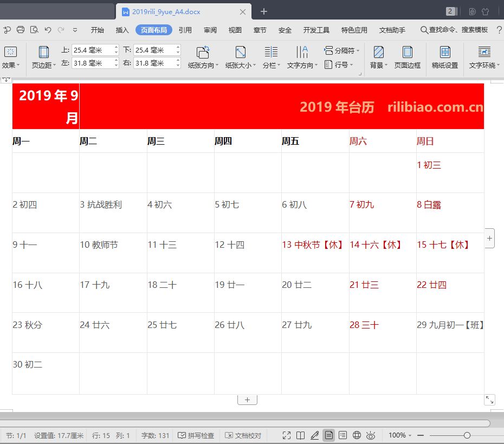Switch to web layout globe icon
Screen dimensions: 504x444
(357, 435)
